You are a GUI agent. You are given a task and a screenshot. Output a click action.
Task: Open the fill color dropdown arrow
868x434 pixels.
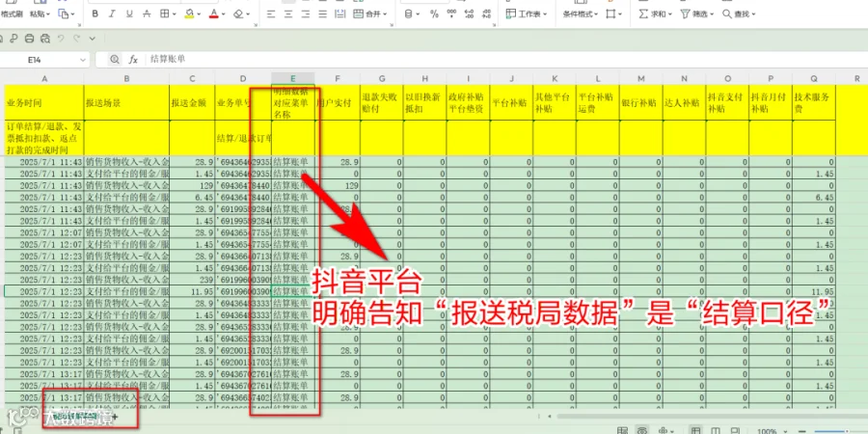(199, 14)
